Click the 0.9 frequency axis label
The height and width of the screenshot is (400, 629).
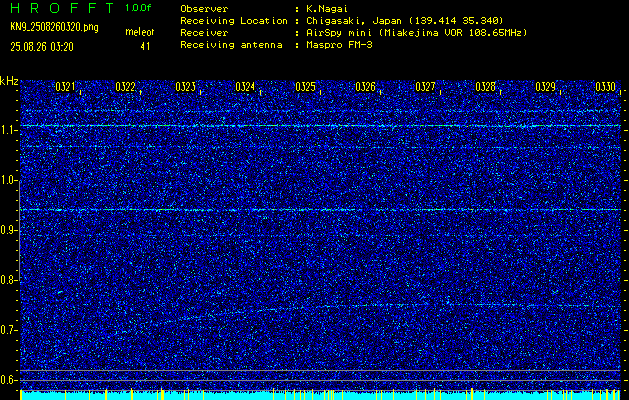click(7, 230)
